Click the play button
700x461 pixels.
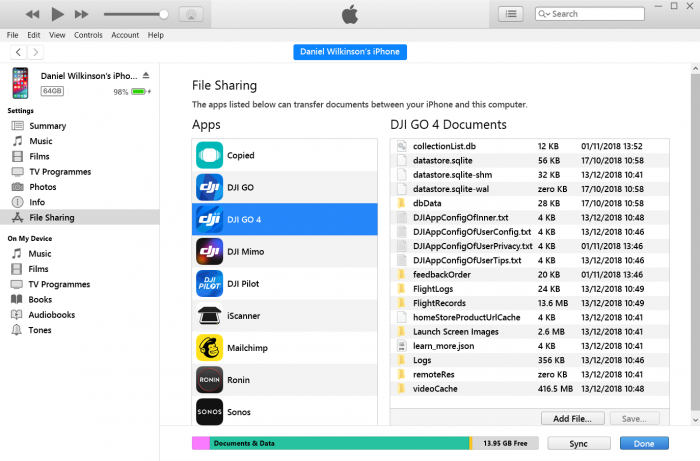(57, 14)
